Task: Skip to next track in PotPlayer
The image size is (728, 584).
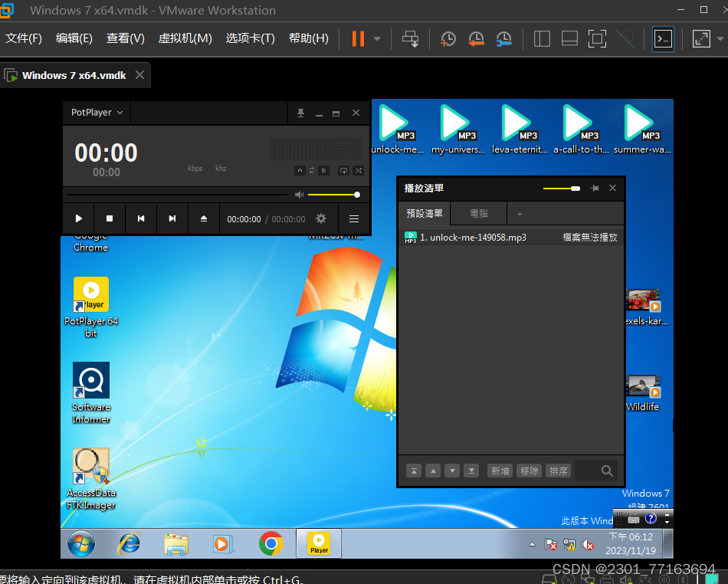Action: pos(172,218)
